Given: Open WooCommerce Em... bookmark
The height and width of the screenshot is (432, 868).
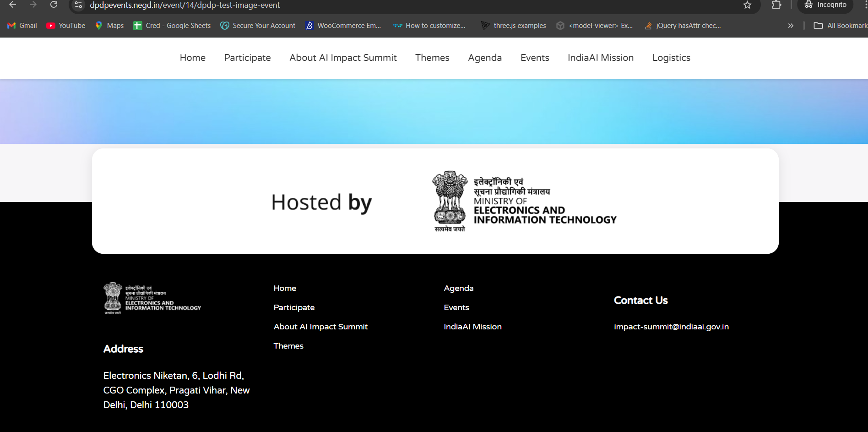Looking at the screenshot, I should click(343, 26).
